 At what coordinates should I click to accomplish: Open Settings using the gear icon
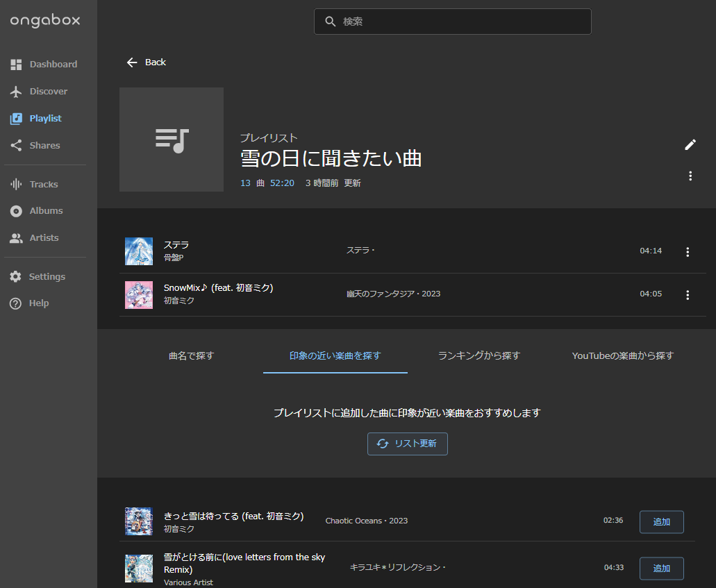click(15, 276)
